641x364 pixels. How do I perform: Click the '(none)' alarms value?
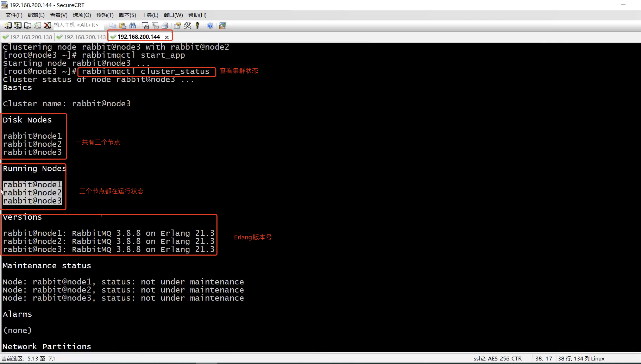click(17, 331)
